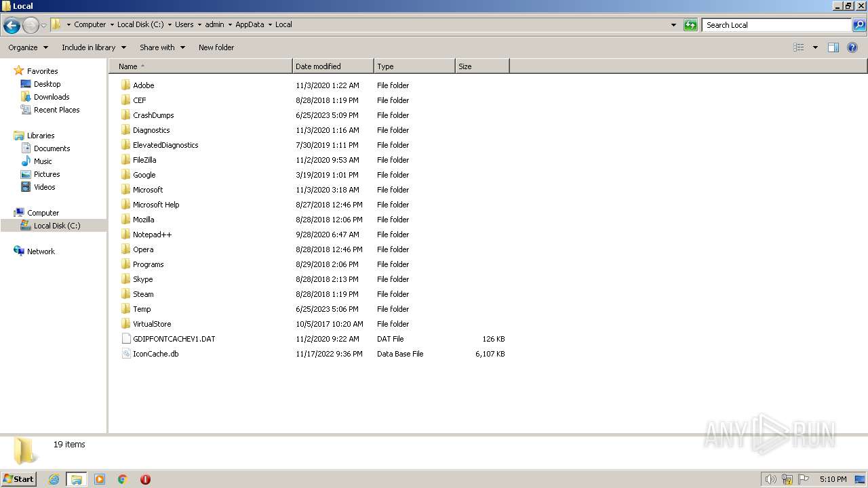Select Favorites in navigation pane
The image size is (868, 488).
42,71
